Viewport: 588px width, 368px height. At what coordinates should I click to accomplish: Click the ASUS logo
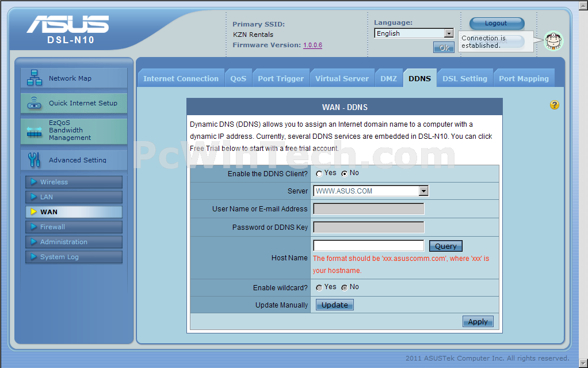[67, 24]
